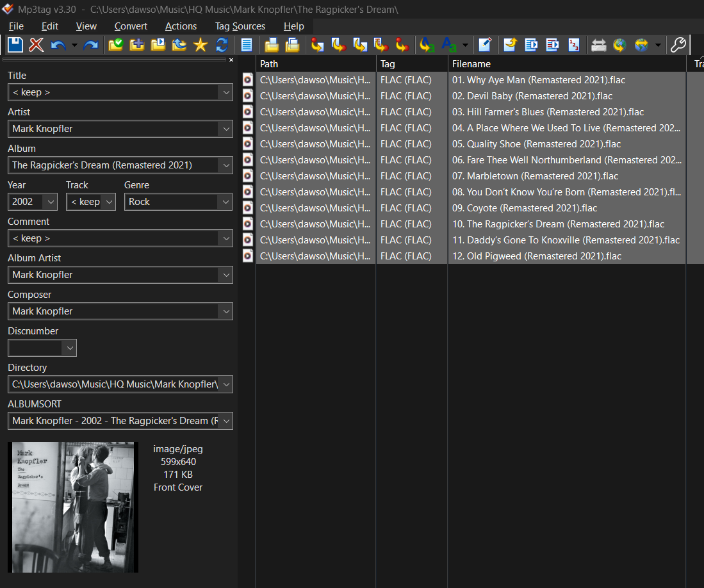
Task: Click the first playlist icon after Export
Action: point(531,45)
